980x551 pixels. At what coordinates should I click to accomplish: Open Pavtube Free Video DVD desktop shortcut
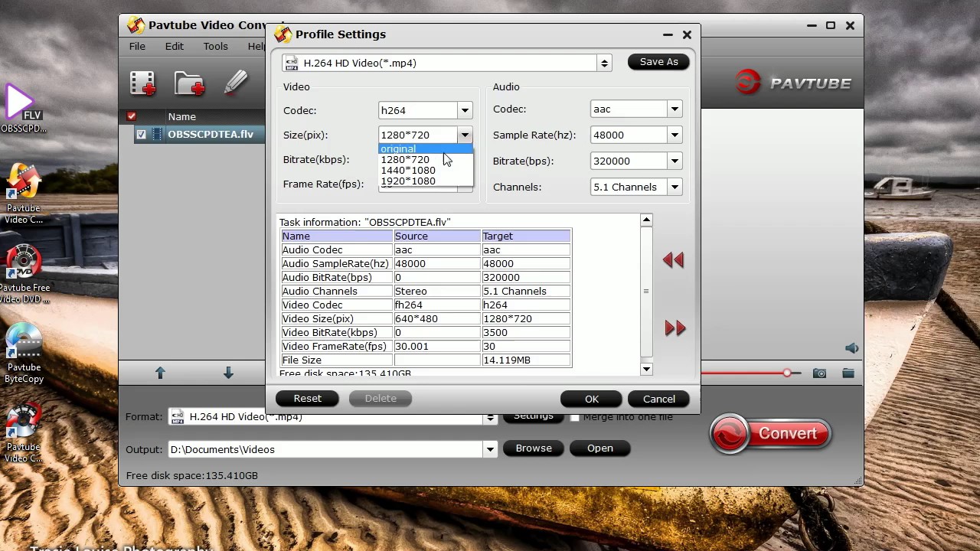pos(24,275)
